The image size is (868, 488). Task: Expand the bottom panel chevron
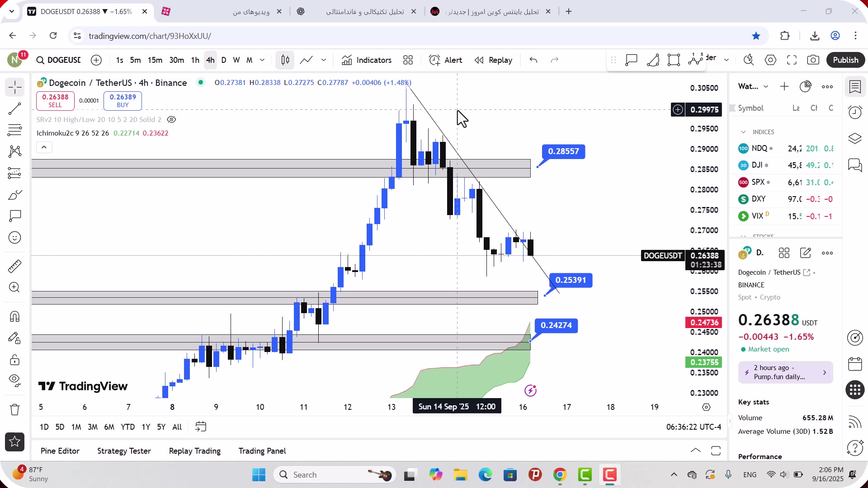point(696,450)
